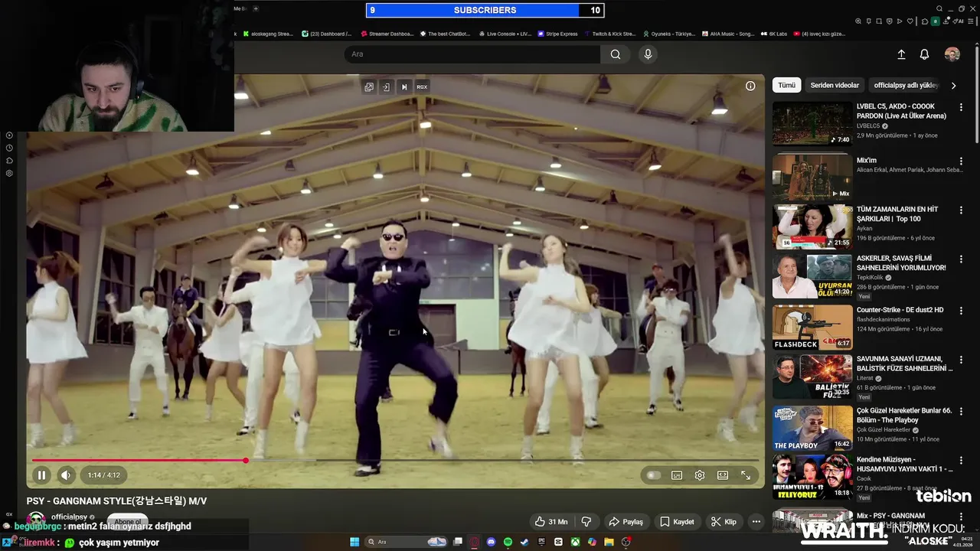The image size is (980, 551).
Task: Pause the Gangnam Style video
Action: click(x=41, y=475)
